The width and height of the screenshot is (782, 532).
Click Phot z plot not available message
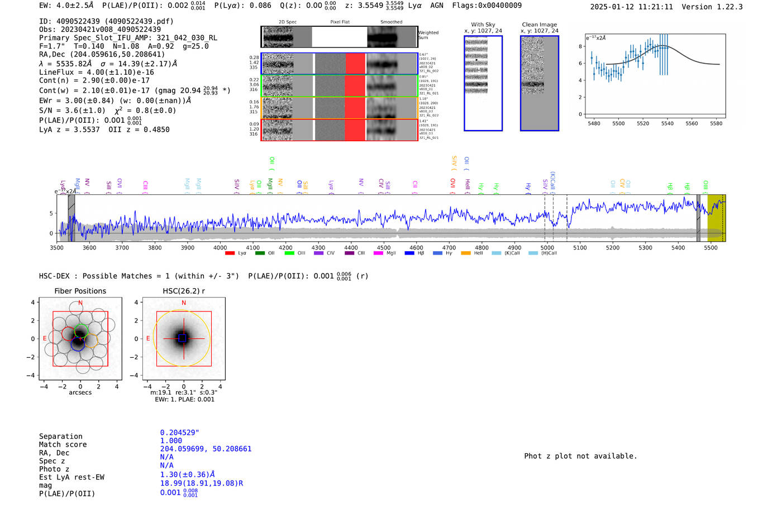click(x=580, y=456)
